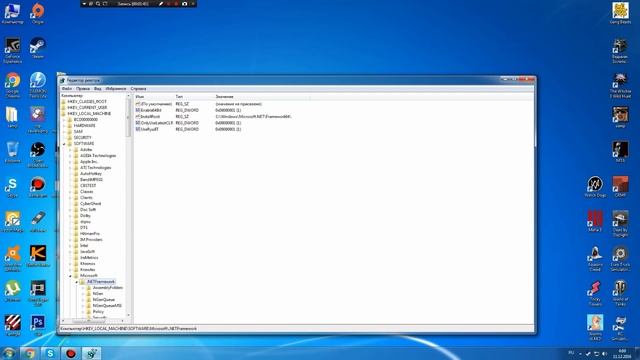Expand the JavaSoft registry key

[70, 252]
